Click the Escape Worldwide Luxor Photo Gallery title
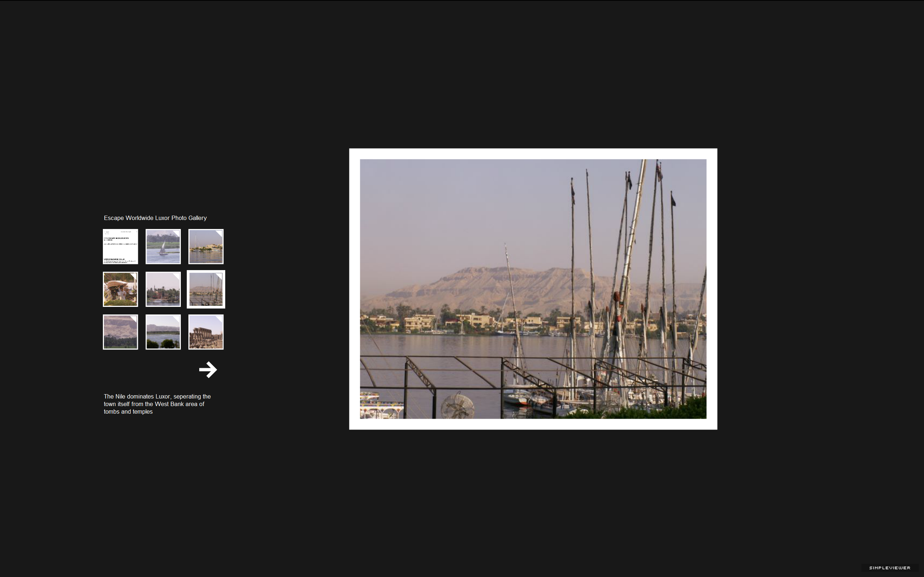The width and height of the screenshot is (924, 577). [155, 218]
